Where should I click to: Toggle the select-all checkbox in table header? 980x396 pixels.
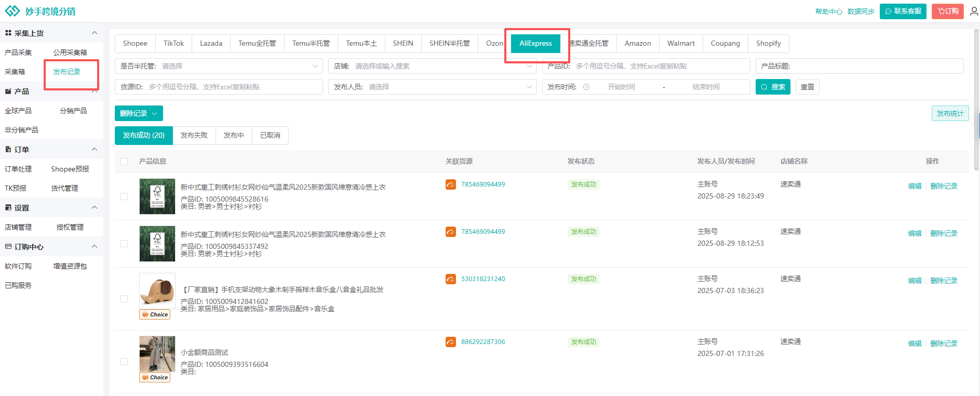tap(124, 162)
